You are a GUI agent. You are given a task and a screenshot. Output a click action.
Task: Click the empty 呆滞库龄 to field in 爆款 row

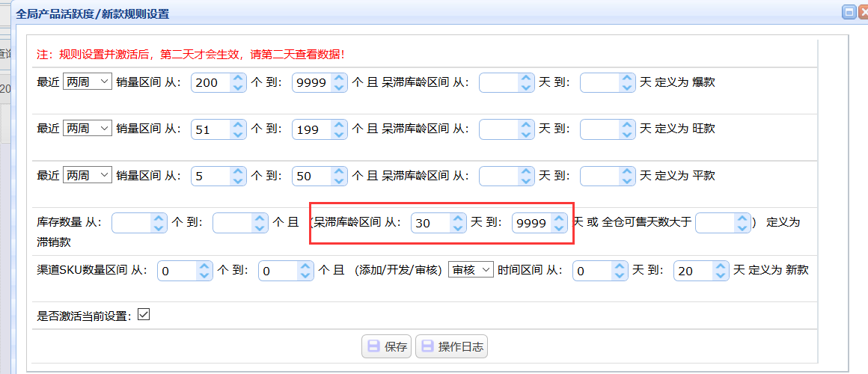(x=600, y=83)
